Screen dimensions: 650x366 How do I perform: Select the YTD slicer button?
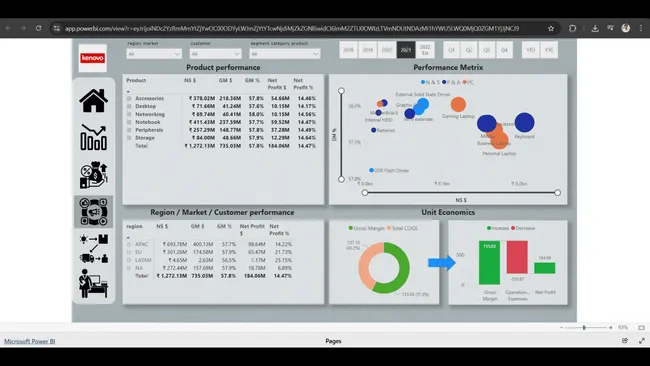pos(531,50)
